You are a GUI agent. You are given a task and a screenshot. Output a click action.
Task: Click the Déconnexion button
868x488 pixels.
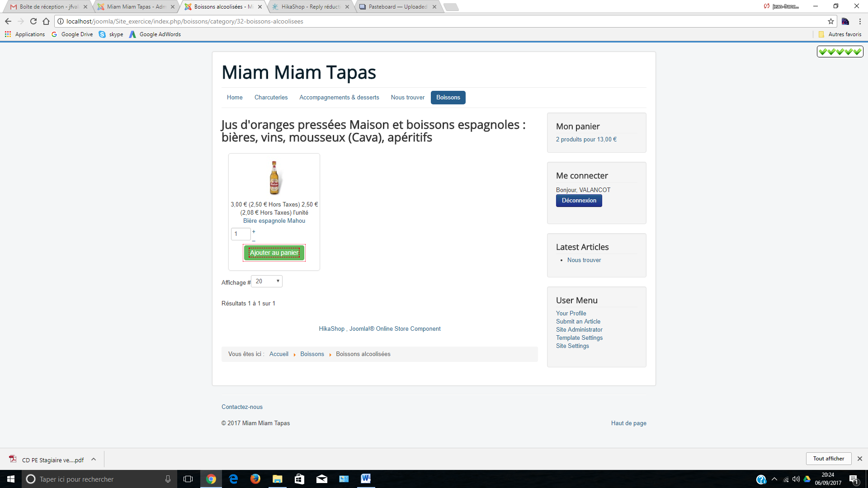point(579,201)
